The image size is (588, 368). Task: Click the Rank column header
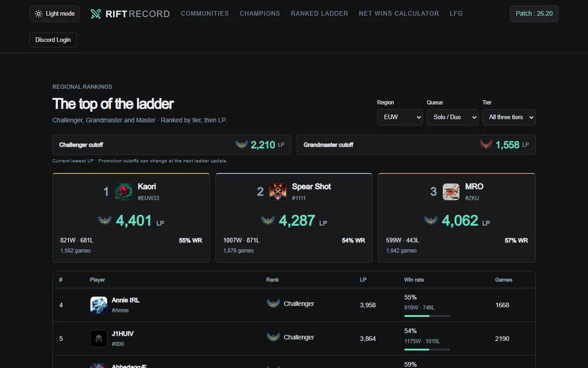pos(272,280)
